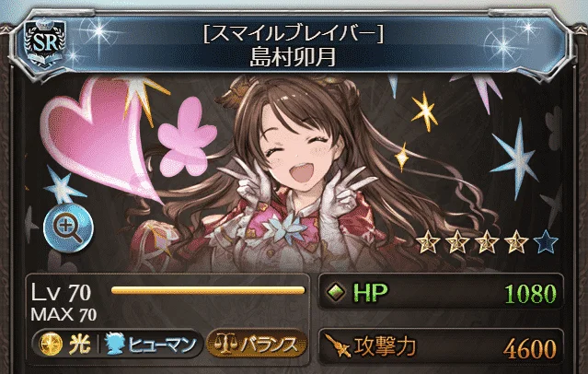This screenshot has height=374, width=588.
Task: Click the third gold uncap star
Action: point(487,241)
